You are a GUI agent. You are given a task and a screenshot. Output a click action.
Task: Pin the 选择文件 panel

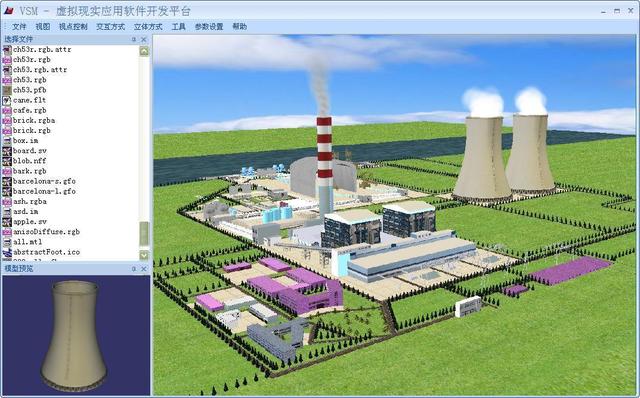click(x=134, y=40)
